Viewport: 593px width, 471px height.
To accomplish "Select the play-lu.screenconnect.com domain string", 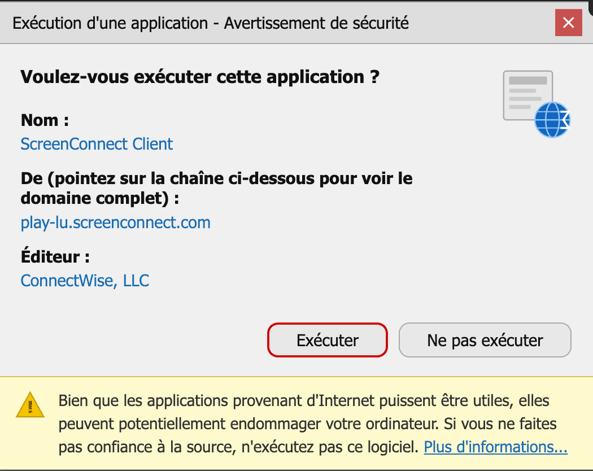I will click(x=115, y=222).
